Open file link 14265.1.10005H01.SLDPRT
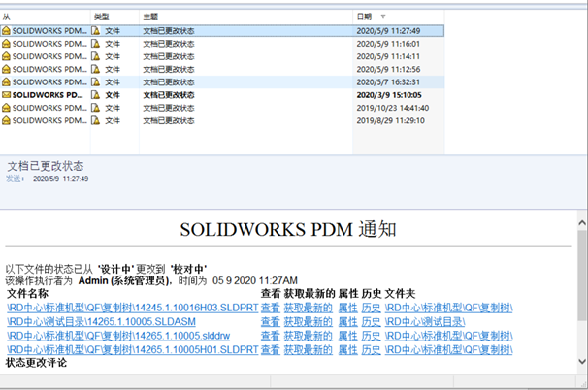The width and height of the screenshot is (588, 390). pyautogui.click(x=133, y=350)
